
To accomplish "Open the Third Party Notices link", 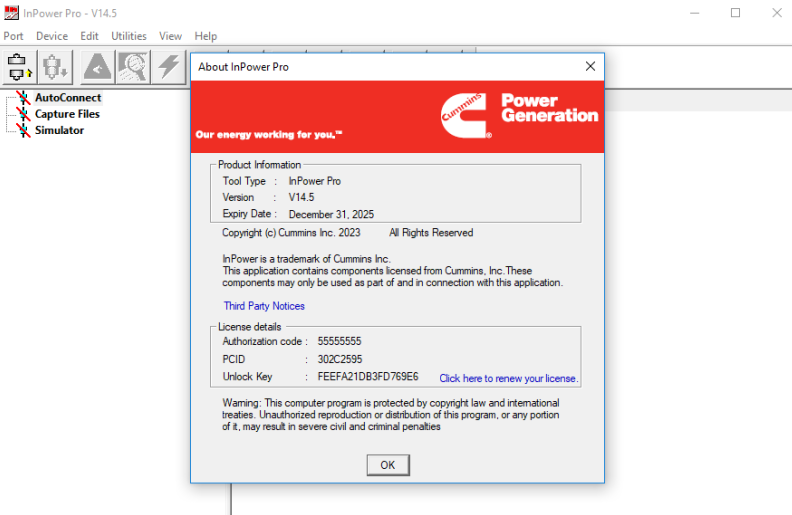I will [x=264, y=306].
